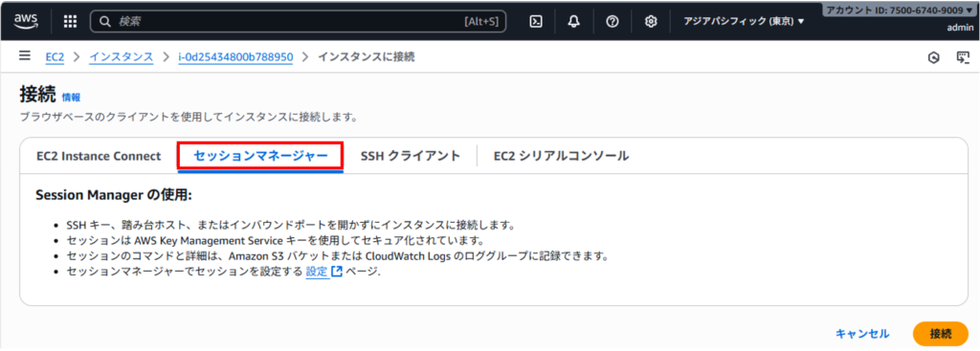Click the AWS logo home icon
The height and width of the screenshot is (351, 980).
click(x=26, y=21)
